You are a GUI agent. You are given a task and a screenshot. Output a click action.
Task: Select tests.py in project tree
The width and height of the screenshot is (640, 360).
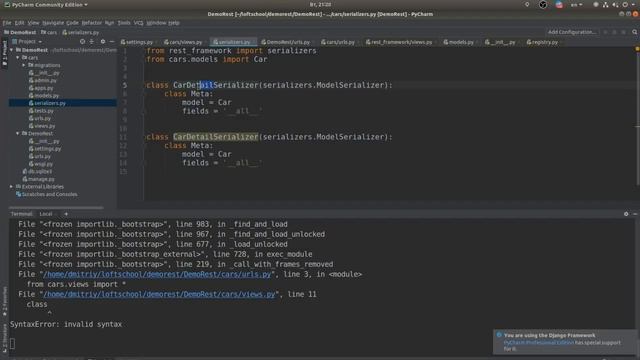[41, 111]
